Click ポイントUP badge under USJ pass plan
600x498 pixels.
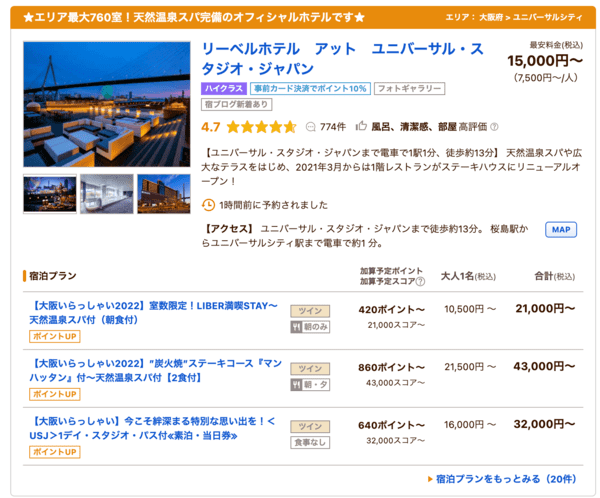55,452
